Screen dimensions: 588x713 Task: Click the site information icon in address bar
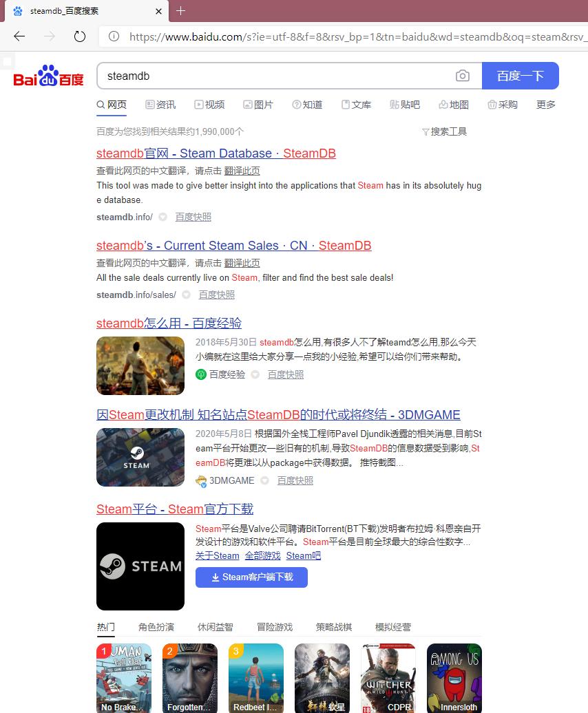[x=114, y=36]
